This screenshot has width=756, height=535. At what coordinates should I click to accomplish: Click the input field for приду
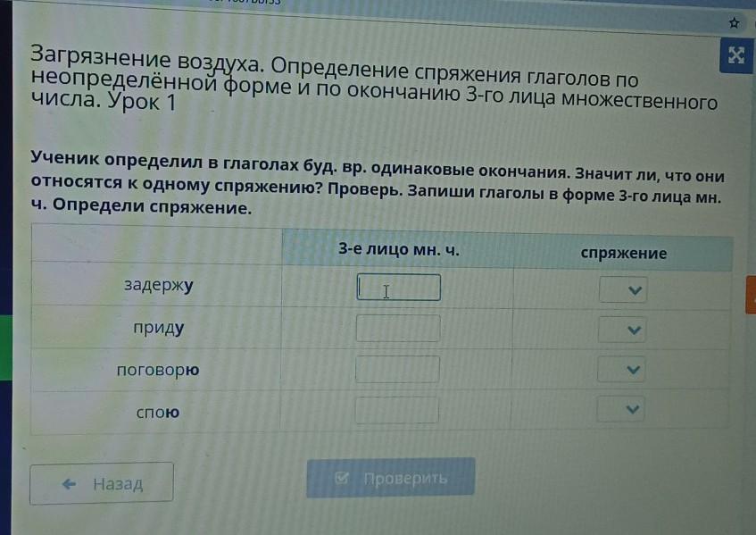(398, 328)
